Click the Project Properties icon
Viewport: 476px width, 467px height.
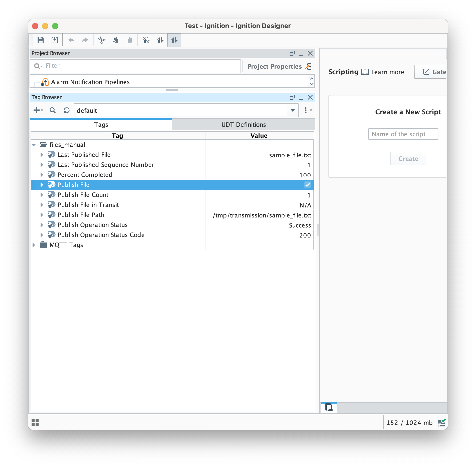[x=308, y=66]
